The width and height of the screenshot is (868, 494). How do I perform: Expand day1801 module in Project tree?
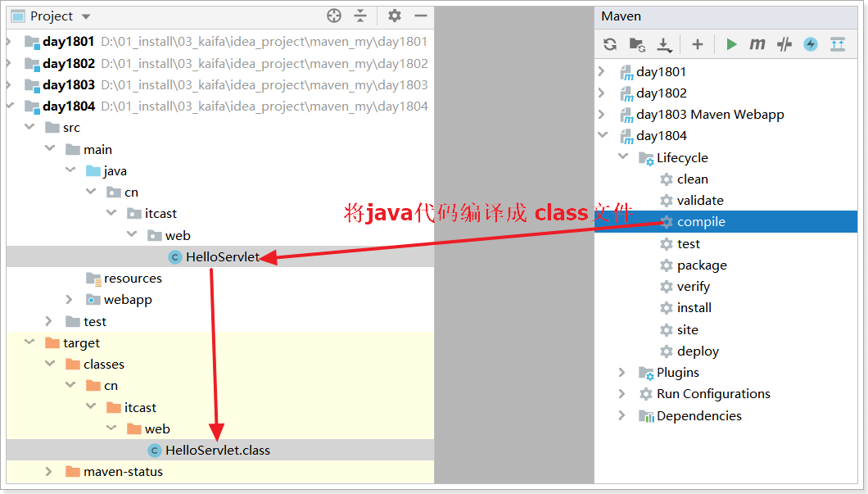point(9,42)
